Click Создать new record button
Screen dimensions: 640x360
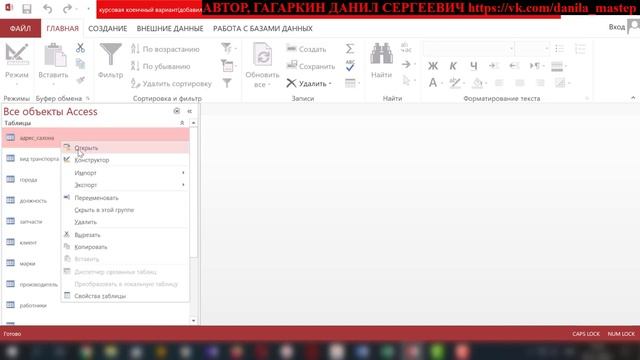pos(306,49)
